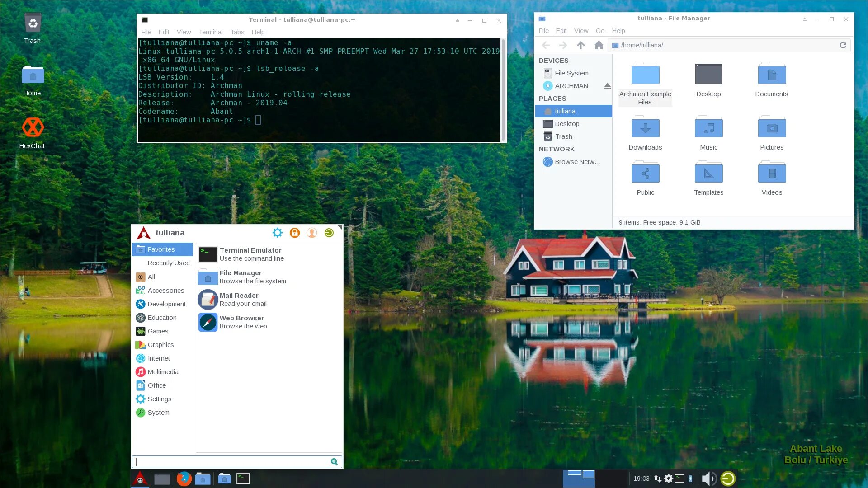Open the Terminal menu in Terminal menubar
868x488 pixels.
(x=211, y=32)
